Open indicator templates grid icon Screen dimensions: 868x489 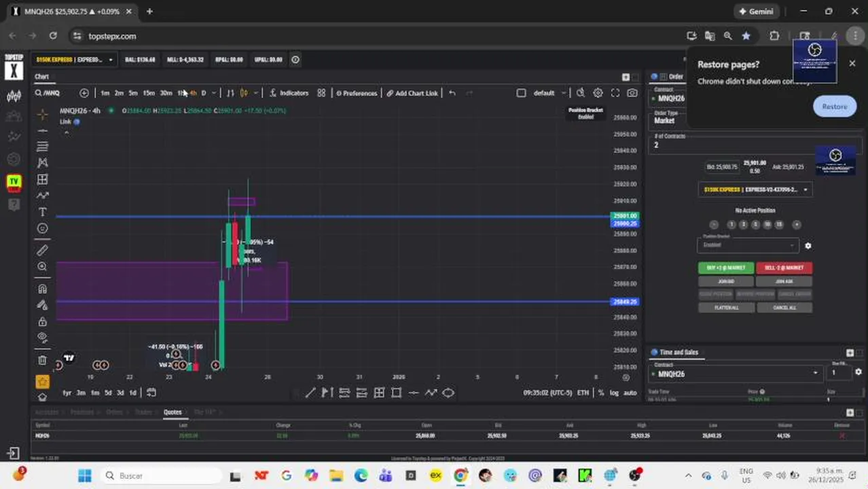point(321,93)
